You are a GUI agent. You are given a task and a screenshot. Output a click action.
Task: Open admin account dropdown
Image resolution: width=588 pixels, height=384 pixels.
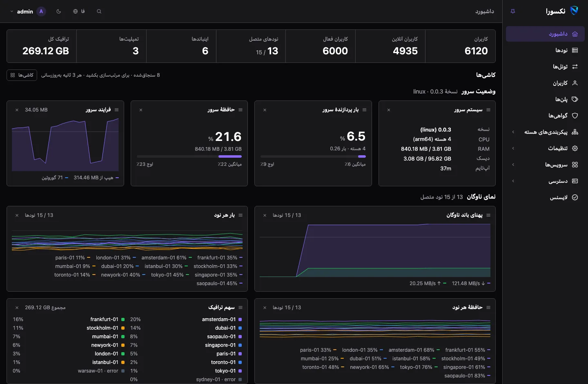point(28,11)
